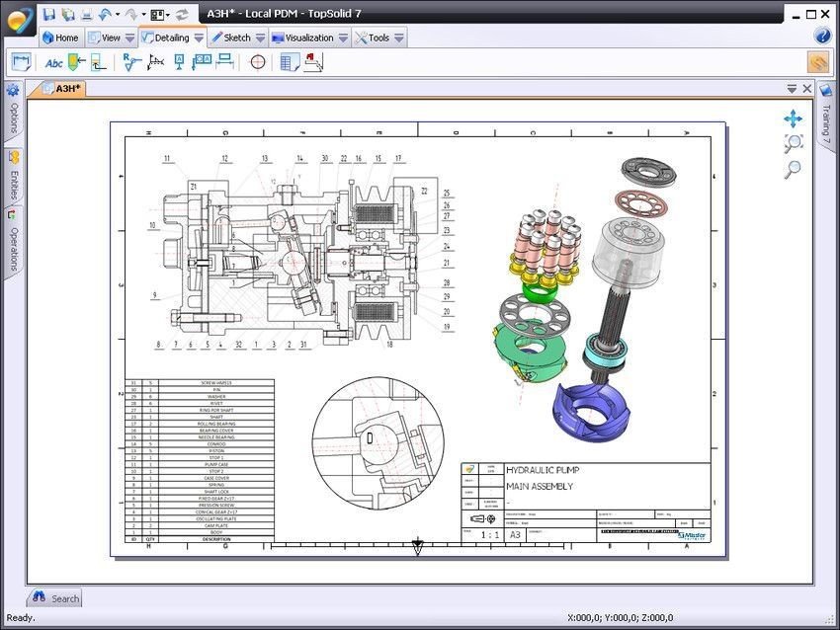840x630 pixels.
Task: Click the leader note symbol icon
Action: tap(98, 62)
